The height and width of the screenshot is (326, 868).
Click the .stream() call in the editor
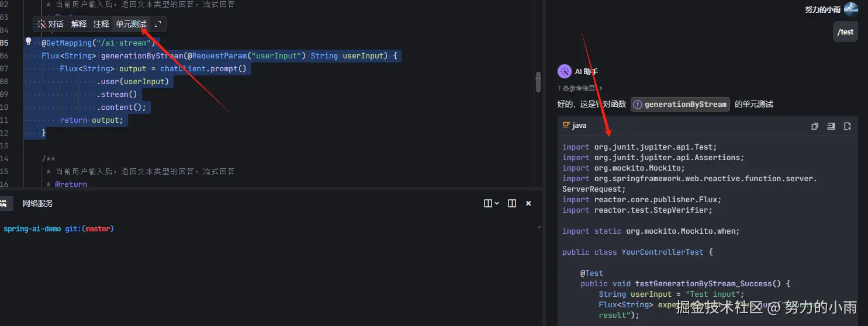click(x=117, y=94)
